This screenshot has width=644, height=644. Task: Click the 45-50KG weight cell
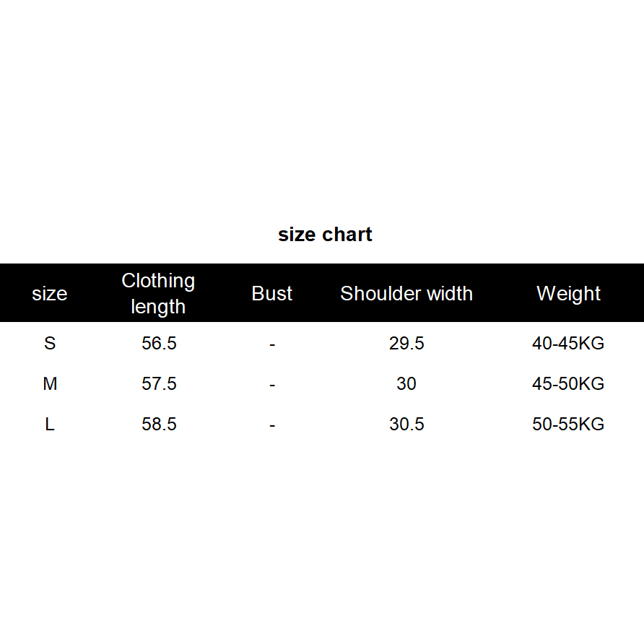tap(568, 384)
